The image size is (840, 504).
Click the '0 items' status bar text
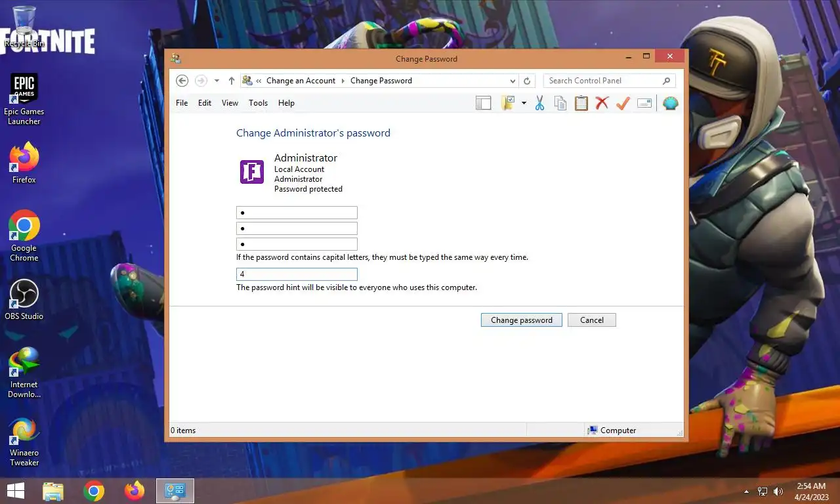(x=183, y=430)
